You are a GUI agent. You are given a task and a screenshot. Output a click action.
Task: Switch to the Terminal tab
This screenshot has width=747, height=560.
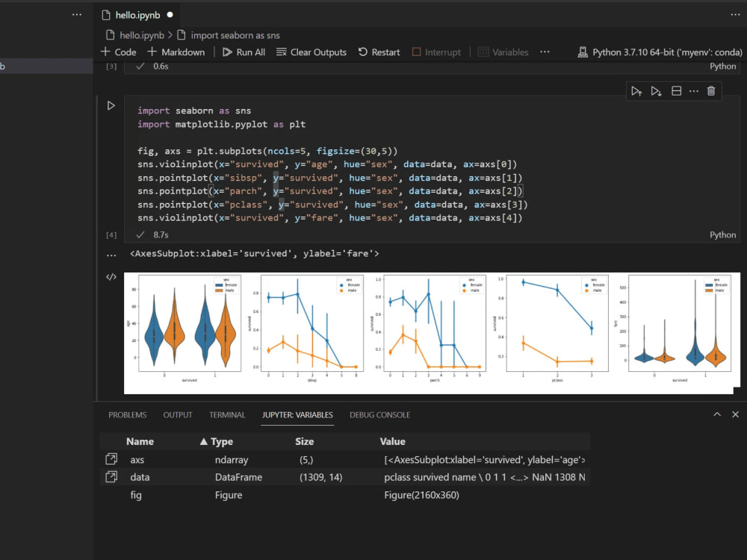click(227, 414)
